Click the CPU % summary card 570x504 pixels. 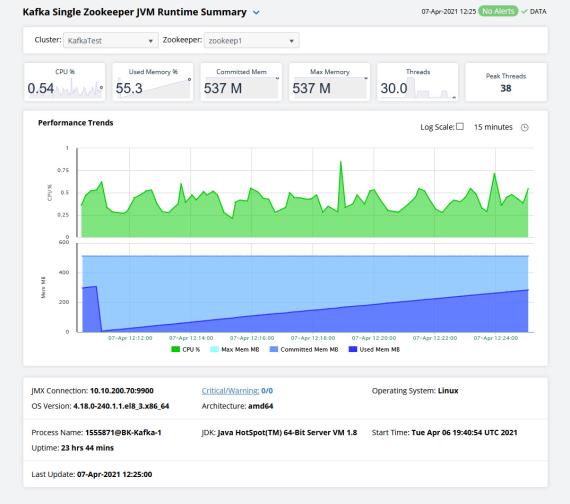[65, 82]
